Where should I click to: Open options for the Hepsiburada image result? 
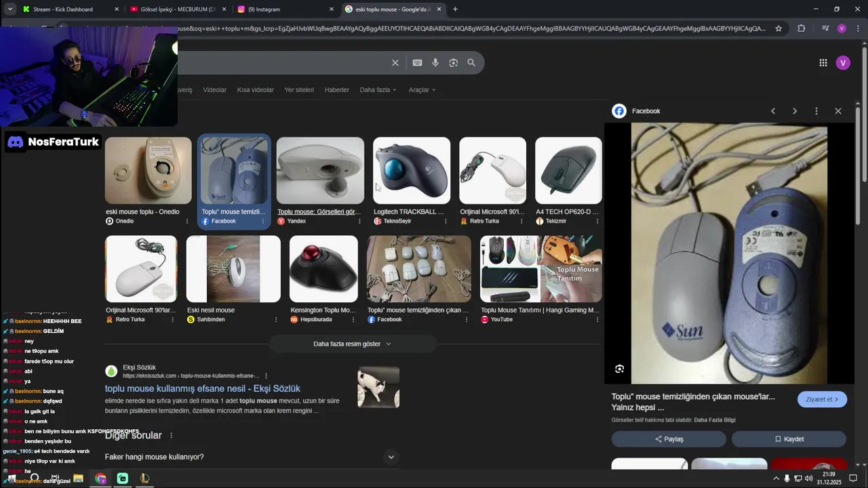click(353, 320)
